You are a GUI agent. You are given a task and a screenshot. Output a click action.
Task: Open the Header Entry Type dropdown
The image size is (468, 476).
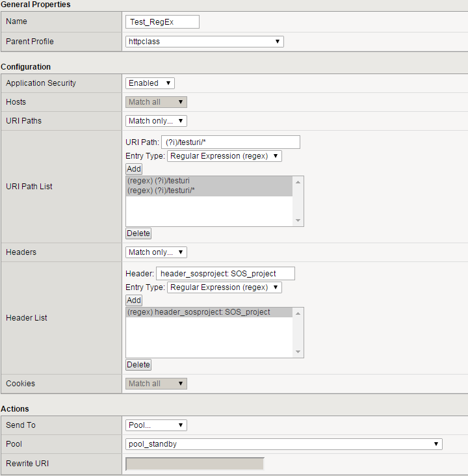pyautogui.click(x=224, y=287)
